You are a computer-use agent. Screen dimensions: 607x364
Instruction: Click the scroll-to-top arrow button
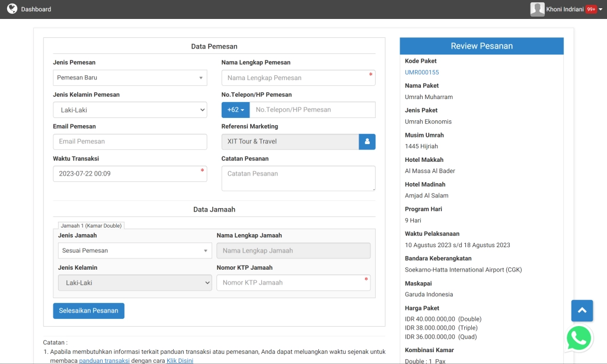582,310
